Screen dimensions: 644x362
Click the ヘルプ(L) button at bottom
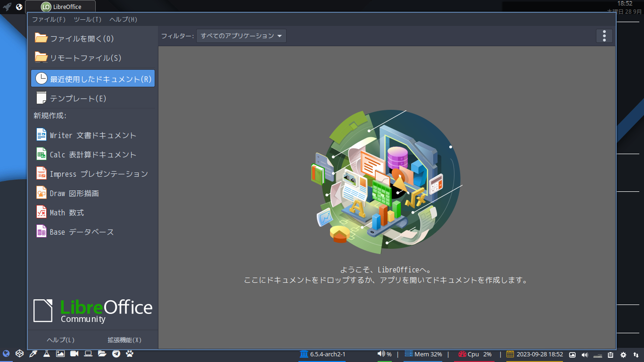pyautogui.click(x=61, y=340)
